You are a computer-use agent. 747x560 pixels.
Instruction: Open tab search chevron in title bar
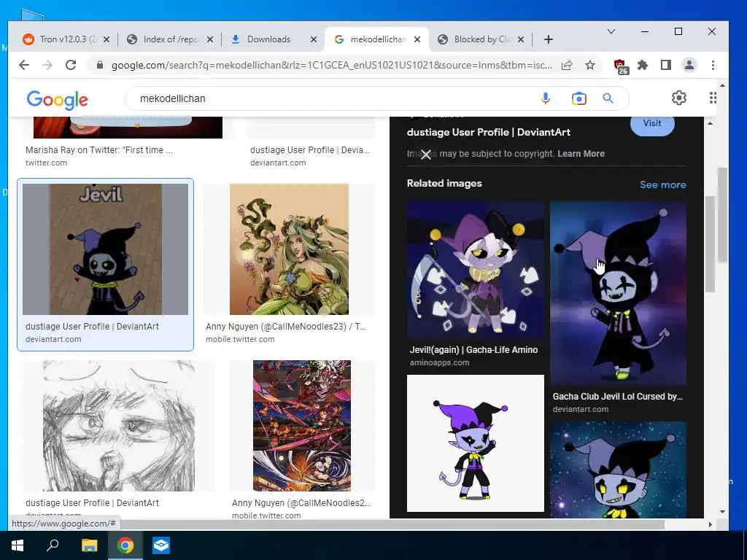pos(611,31)
